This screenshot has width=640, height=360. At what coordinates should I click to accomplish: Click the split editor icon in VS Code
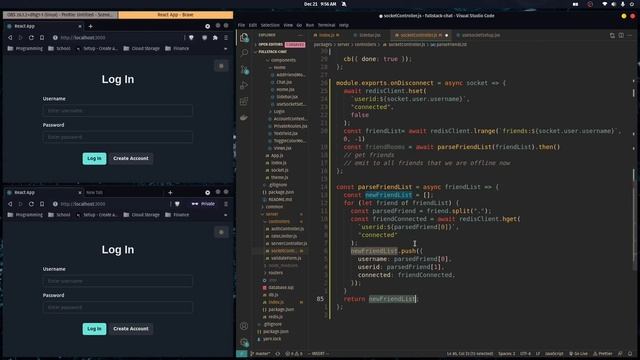pos(621,36)
